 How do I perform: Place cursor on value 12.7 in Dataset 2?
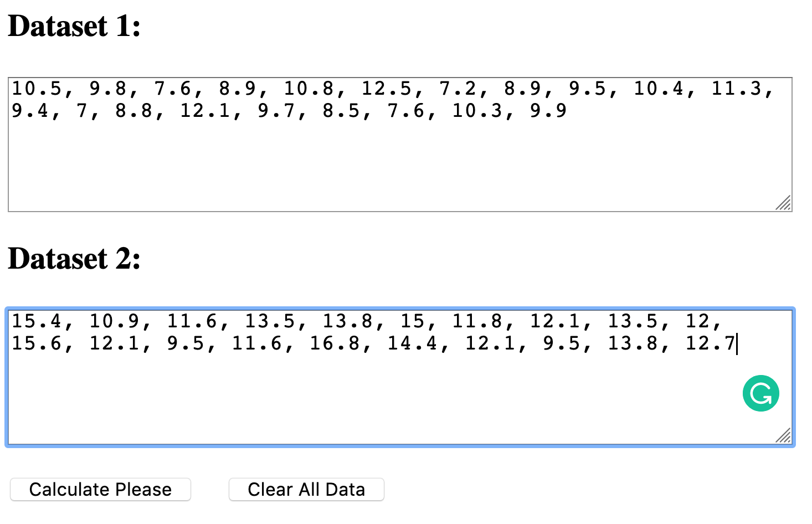coord(710,343)
